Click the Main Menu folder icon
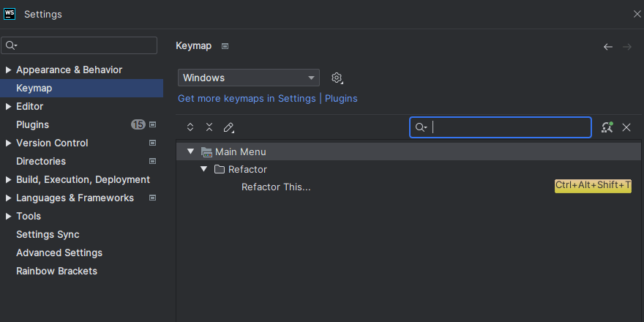This screenshot has height=322, width=644. 206,152
